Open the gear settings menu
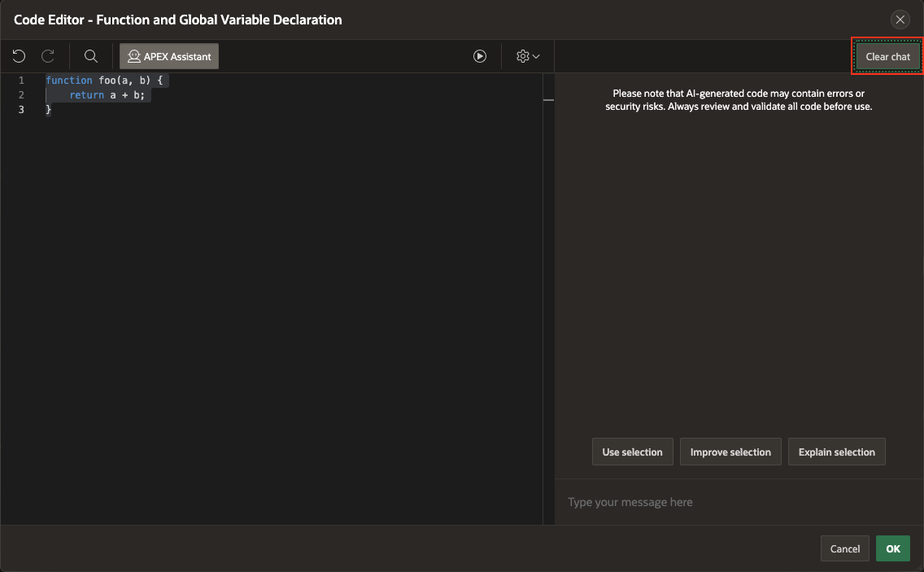This screenshot has height=572, width=924. click(528, 56)
